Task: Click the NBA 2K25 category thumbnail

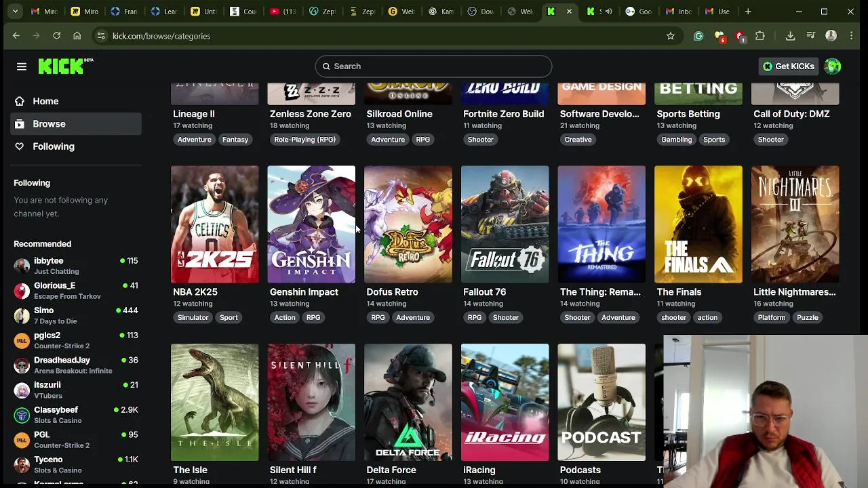Action: tap(214, 224)
